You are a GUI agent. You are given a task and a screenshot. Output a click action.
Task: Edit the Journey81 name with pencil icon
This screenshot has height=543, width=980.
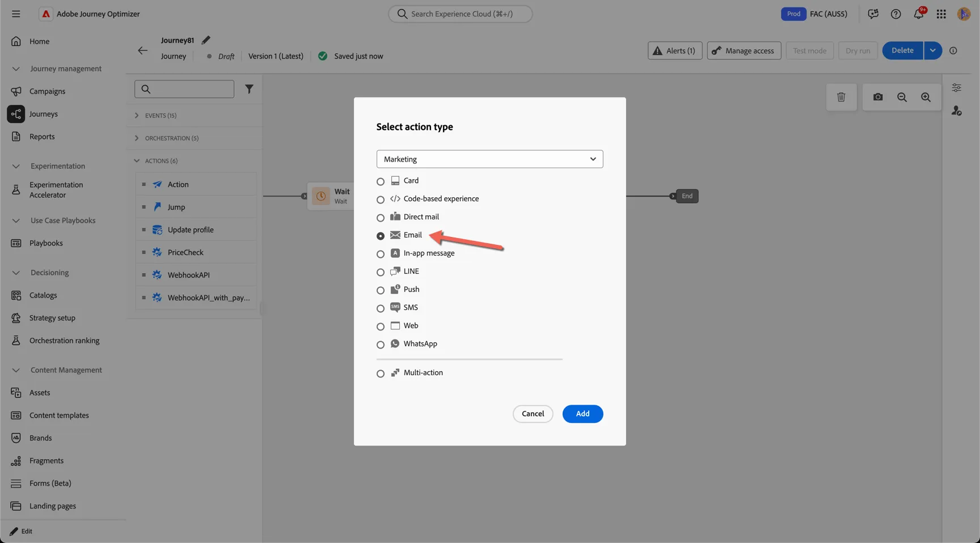tap(206, 40)
